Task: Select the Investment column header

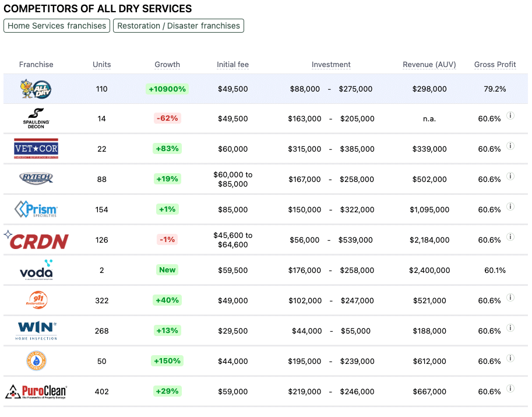Action: (331, 65)
